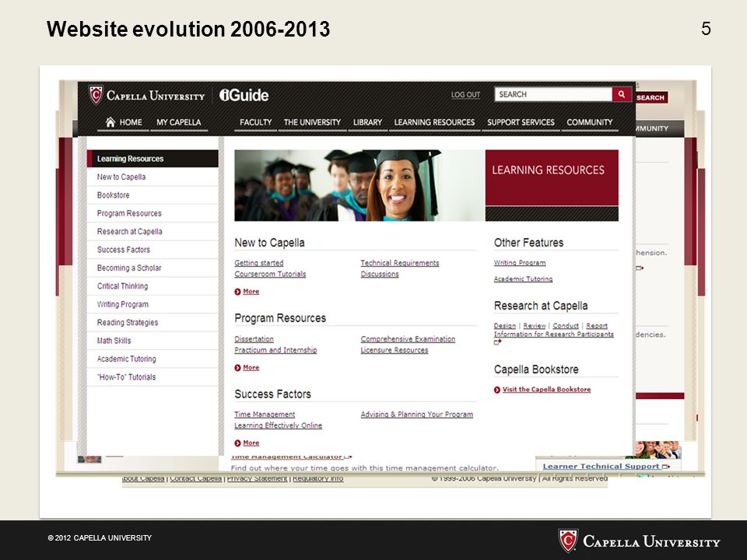Viewport: 747px width, 560px height.
Task: Click the red arrow beside New to Capella More
Action: tap(238, 292)
